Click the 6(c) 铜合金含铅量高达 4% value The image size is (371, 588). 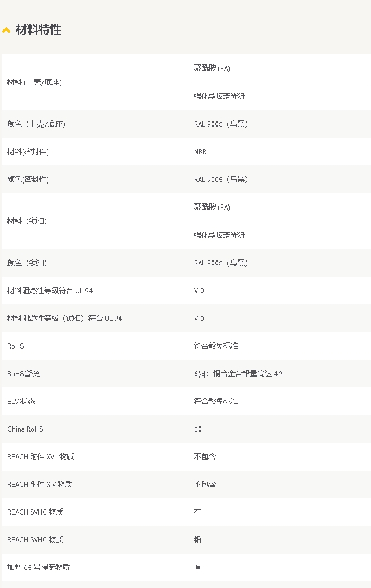(239, 374)
